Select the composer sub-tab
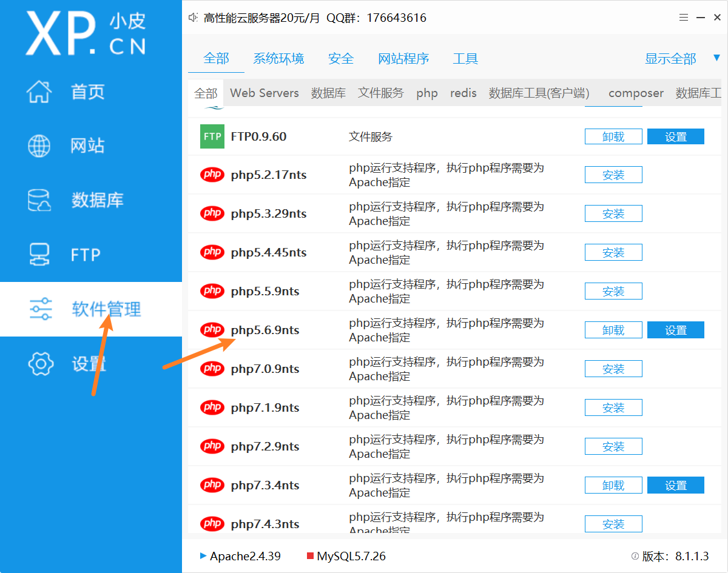Viewport: 728px width, 573px height. [x=636, y=93]
